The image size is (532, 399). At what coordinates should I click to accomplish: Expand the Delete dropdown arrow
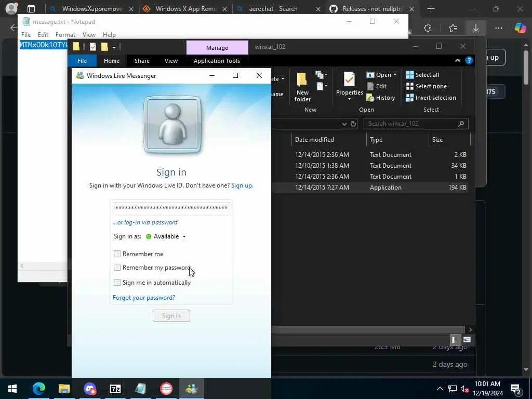coord(283,79)
